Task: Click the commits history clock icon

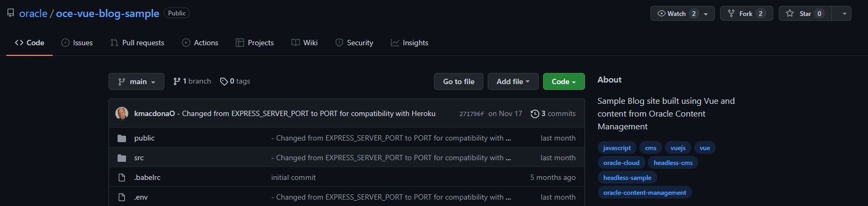Action: pyautogui.click(x=535, y=113)
